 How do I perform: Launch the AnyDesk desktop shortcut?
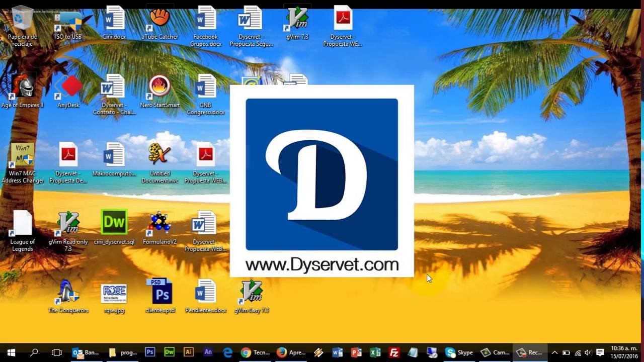click(68, 92)
